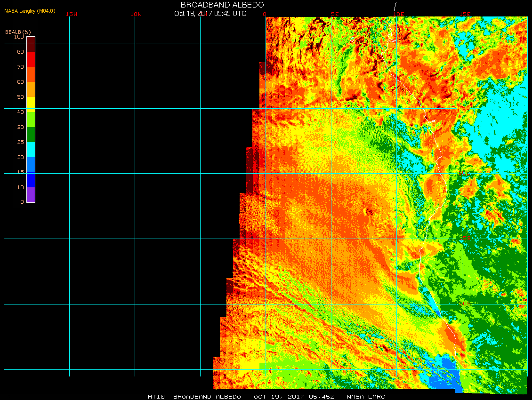The height and width of the screenshot is (400, 532).
Task: Click the bright red 70-80% legend swatch
Action: (31, 59)
